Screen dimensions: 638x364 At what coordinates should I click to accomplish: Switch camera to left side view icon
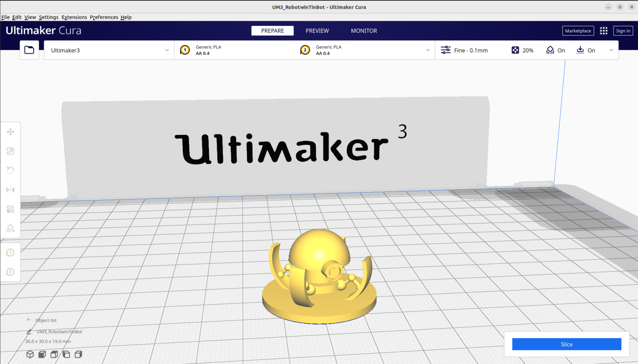click(66, 354)
